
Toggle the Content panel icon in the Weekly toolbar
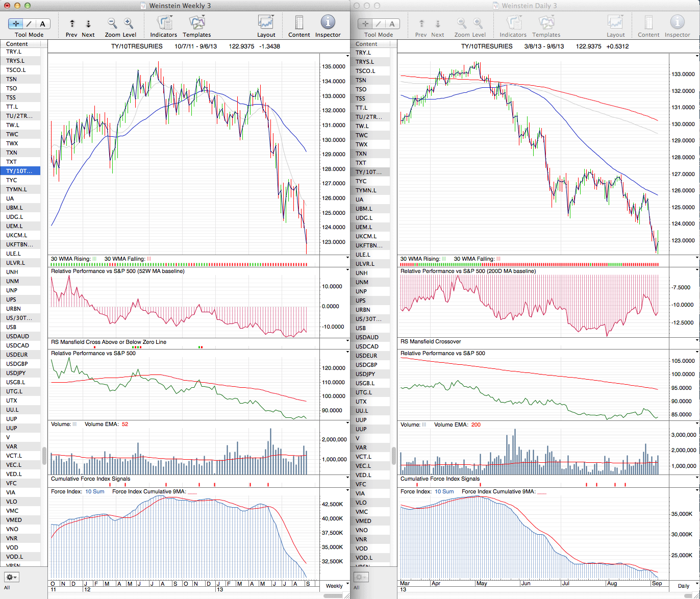coord(299,23)
